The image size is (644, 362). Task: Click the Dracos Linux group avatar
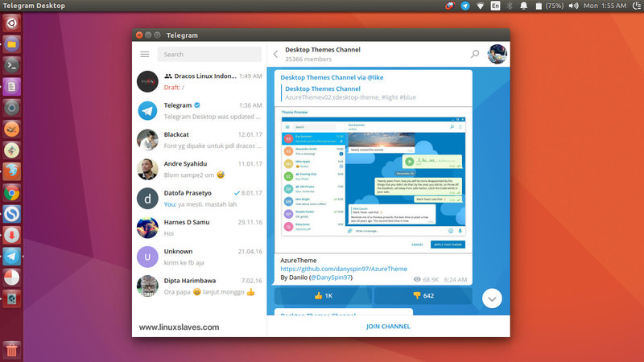[147, 81]
